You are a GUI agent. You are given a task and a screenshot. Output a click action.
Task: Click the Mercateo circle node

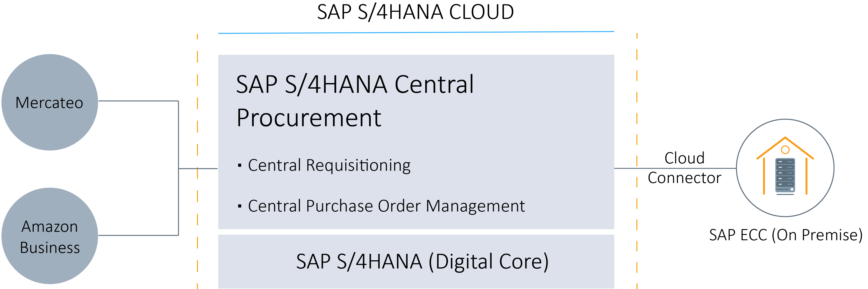coord(50,102)
